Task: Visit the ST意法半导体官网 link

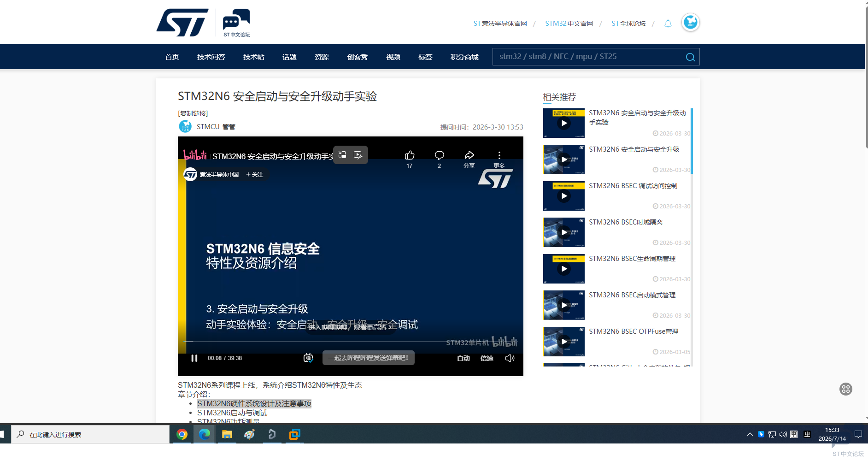Action: 500,24
